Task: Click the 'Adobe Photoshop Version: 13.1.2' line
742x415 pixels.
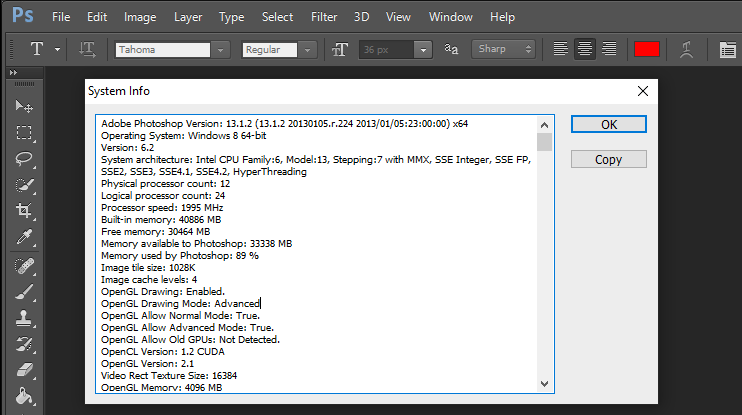Action: click(x=284, y=124)
